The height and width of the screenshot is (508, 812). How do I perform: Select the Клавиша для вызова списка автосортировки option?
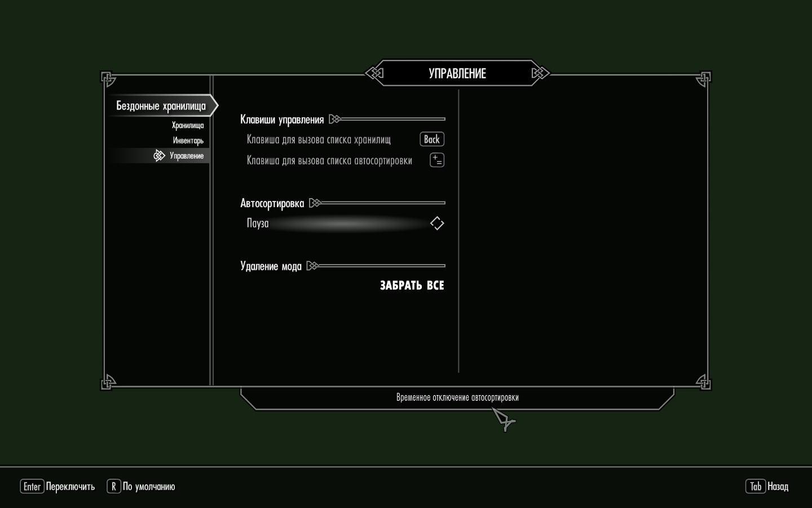pos(329,161)
